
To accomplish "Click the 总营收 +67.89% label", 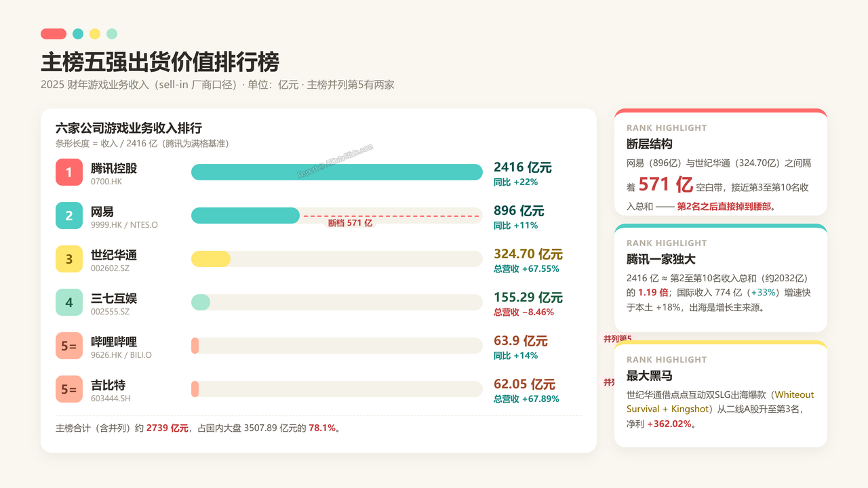I will click(x=526, y=399).
